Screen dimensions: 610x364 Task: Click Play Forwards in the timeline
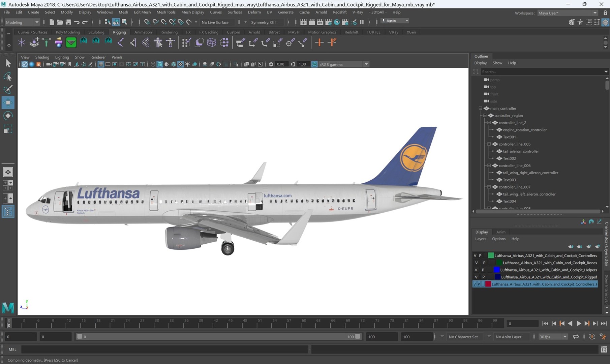pyautogui.click(x=579, y=323)
